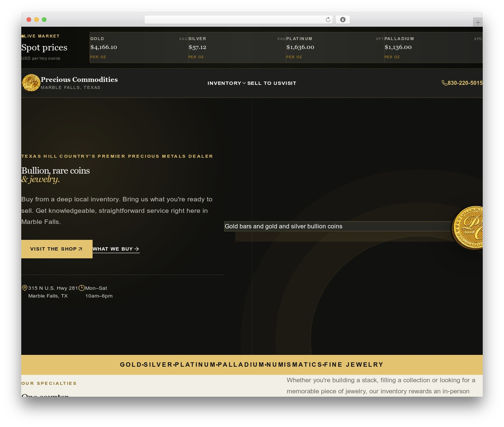Open a new browser tab with plus button
Image resolution: width=504 pixels, height=427 pixels.
(x=478, y=22)
